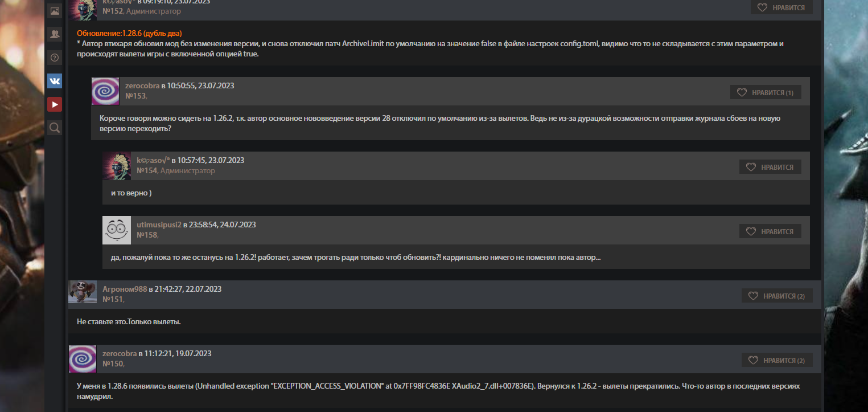Like utimusipusi2's comment №158
Image resolution: width=868 pixels, height=412 pixels.
pos(770,231)
